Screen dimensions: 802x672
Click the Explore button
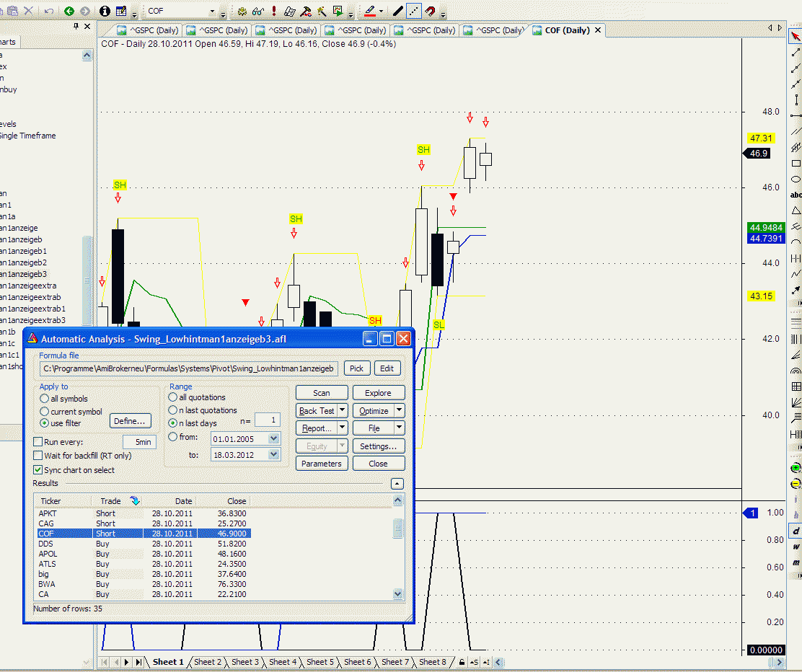click(x=378, y=393)
